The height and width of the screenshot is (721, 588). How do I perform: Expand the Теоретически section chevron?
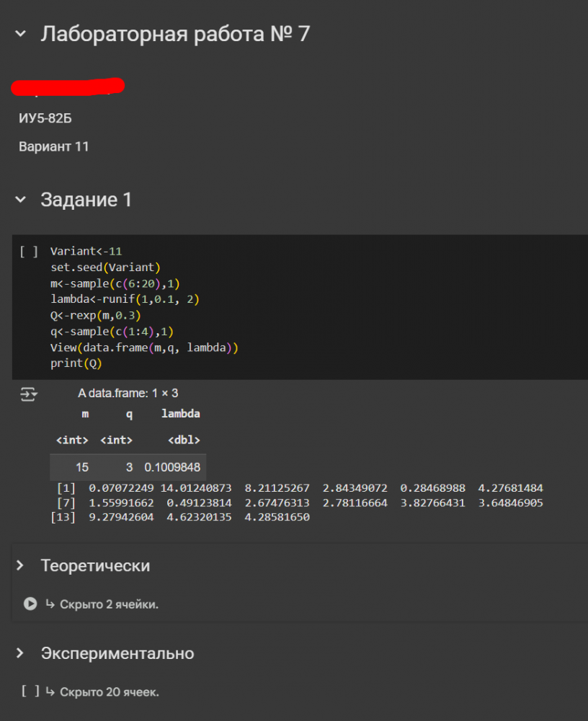[x=20, y=565]
